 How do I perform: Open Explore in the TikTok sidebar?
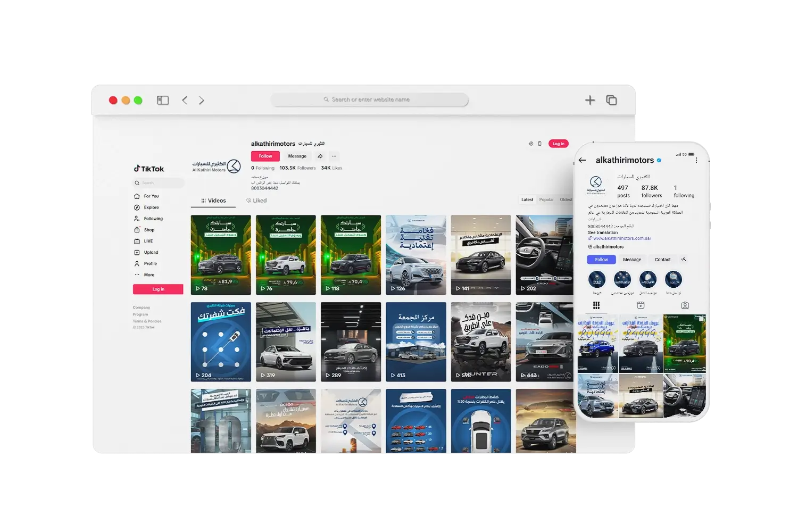[147, 207]
